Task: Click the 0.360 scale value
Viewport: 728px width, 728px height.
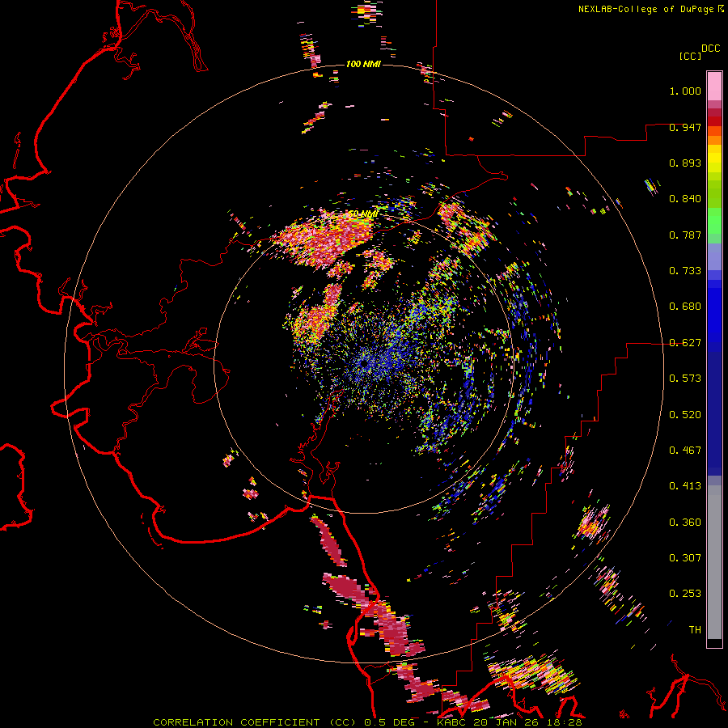Action: pyautogui.click(x=685, y=523)
